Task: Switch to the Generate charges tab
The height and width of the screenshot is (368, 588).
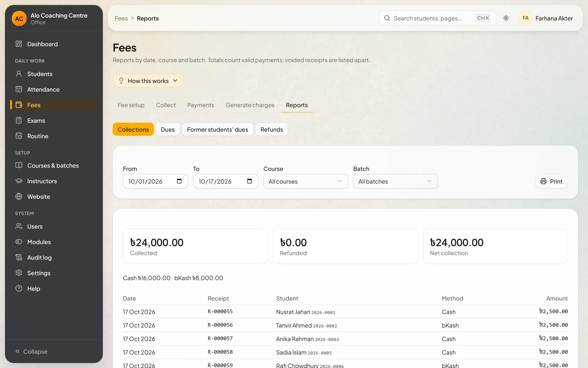Action: [x=250, y=105]
